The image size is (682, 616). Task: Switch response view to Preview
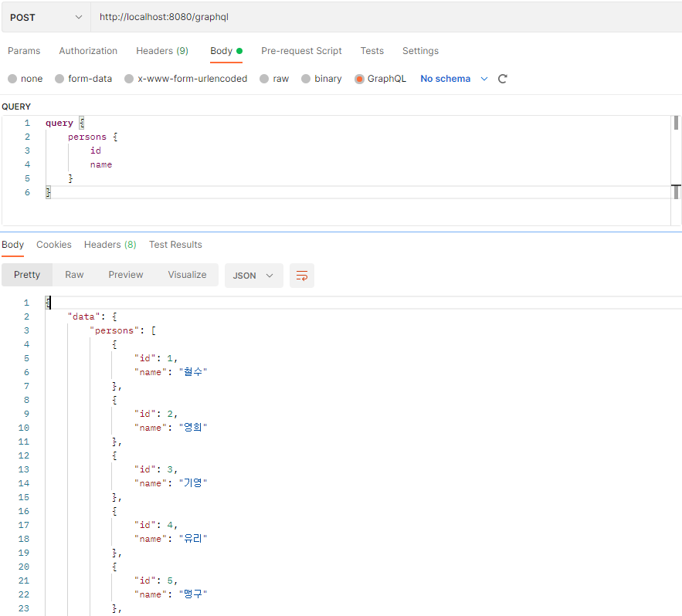[x=126, y=275]
